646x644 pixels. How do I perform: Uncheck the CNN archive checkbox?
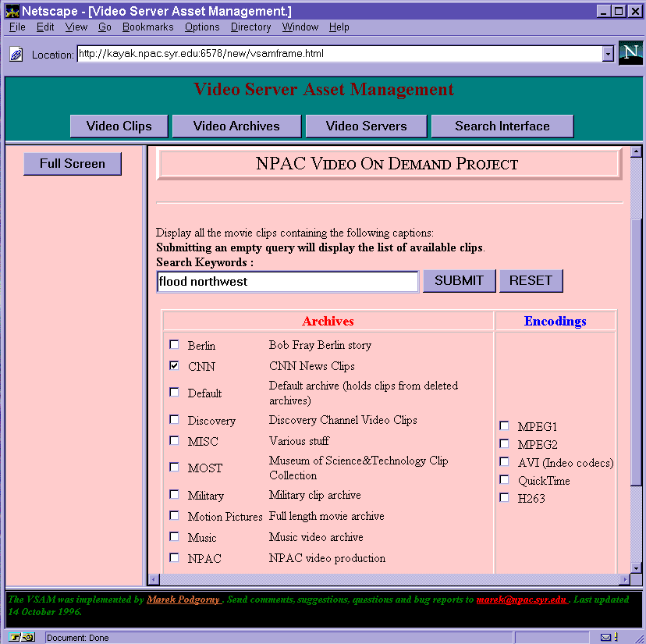[174, 365]
